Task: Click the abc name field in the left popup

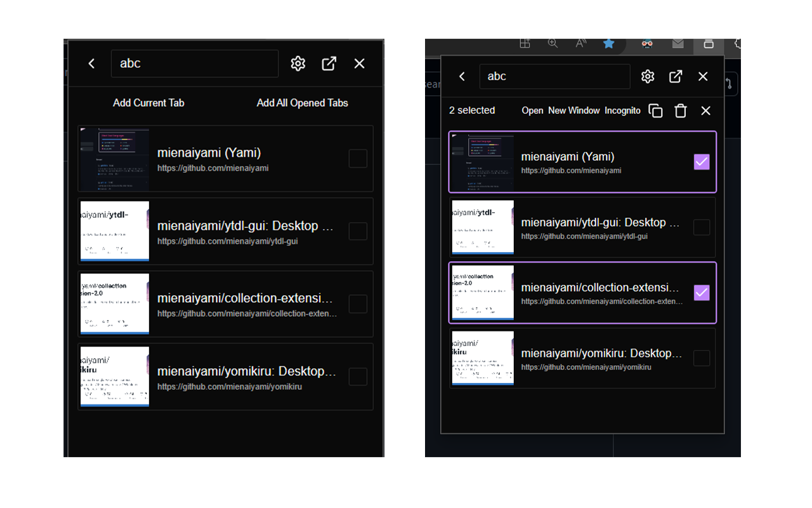Action: (195, 63)
